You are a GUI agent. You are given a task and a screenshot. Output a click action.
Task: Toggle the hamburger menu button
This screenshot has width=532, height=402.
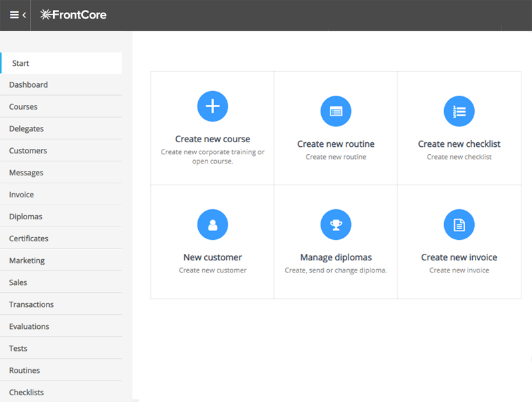pyautogui.click(x=14, y=15)
